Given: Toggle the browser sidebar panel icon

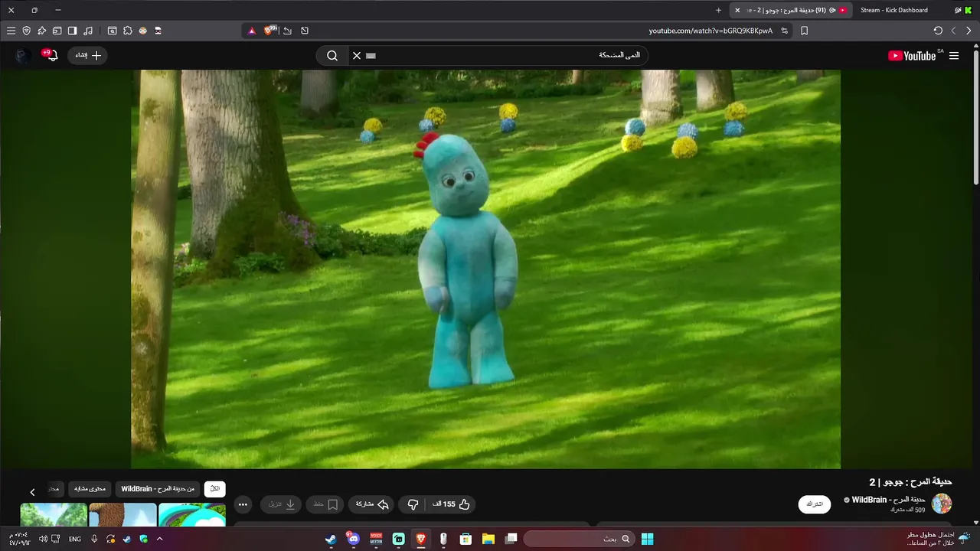Looking at the screenshot, I should pos(72,31).
